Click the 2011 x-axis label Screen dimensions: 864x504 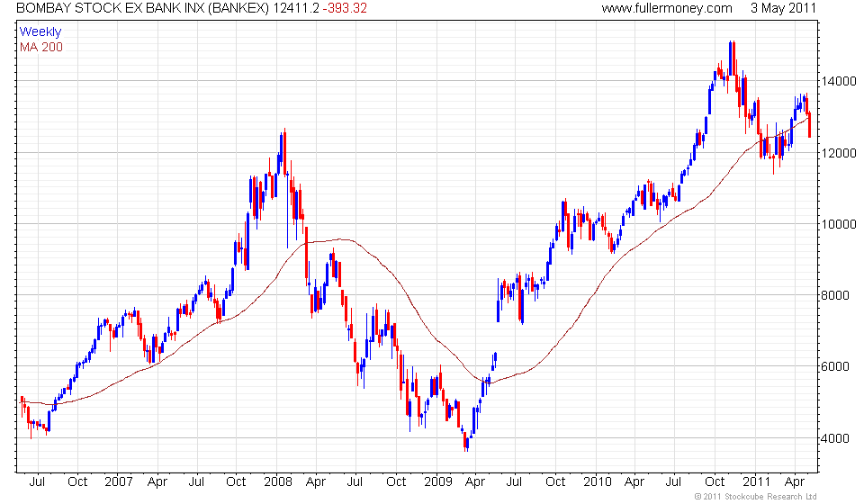[757, 482]
